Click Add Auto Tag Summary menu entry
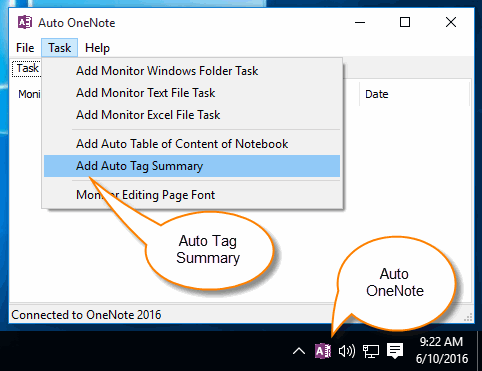This screenshot has height=371, width=482. (x=192, y=166)
